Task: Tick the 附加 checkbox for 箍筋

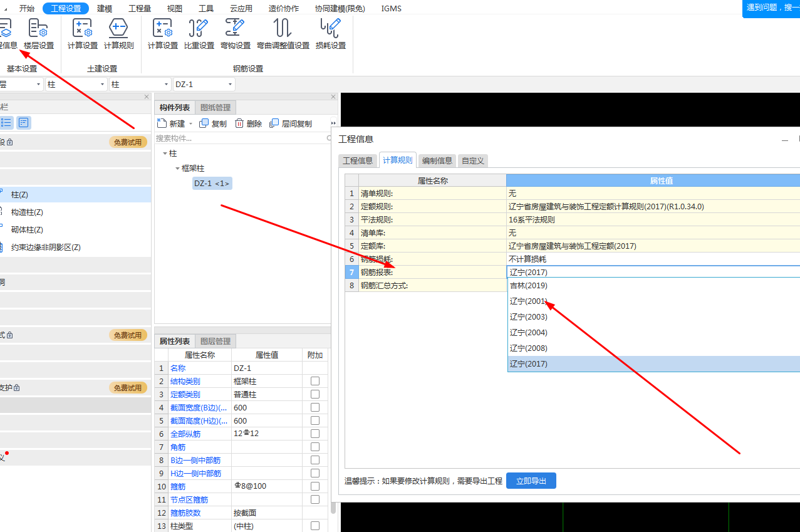Action: (315, 486)
